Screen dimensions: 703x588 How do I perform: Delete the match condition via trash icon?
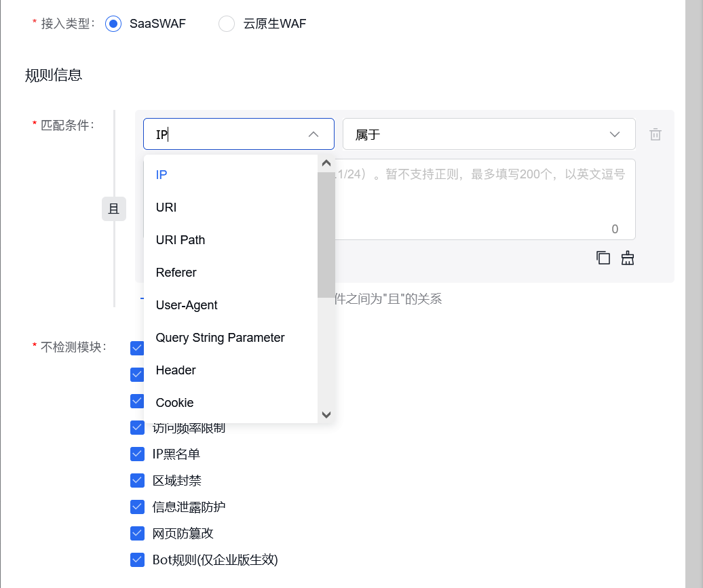tap(655, 134)
